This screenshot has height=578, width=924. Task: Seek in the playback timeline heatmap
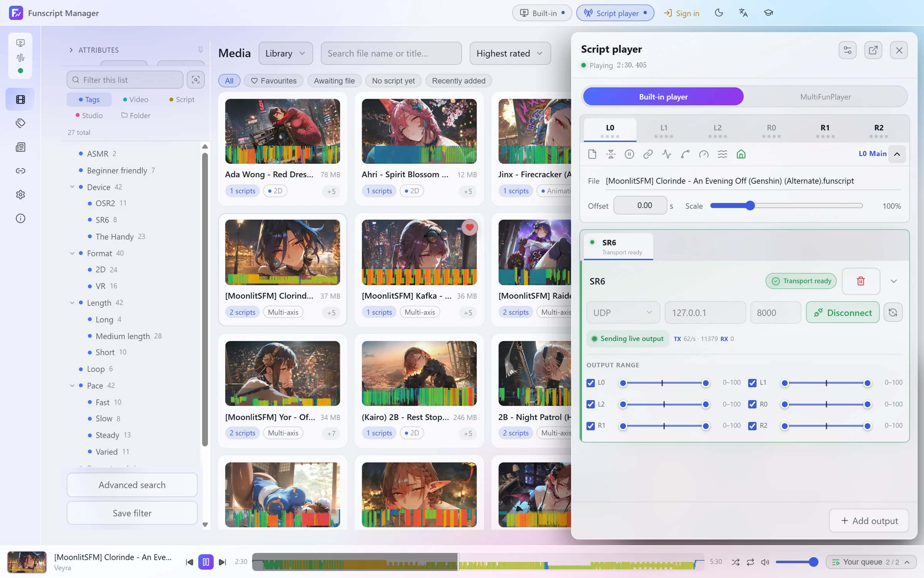pos(478,562)
